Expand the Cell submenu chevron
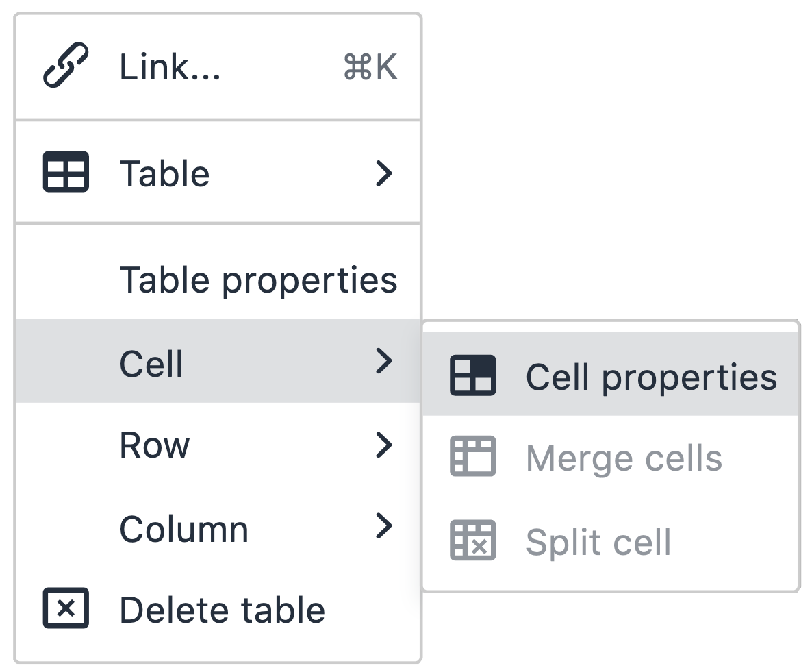Screen dimensions: 812x670 click(383, 360)
